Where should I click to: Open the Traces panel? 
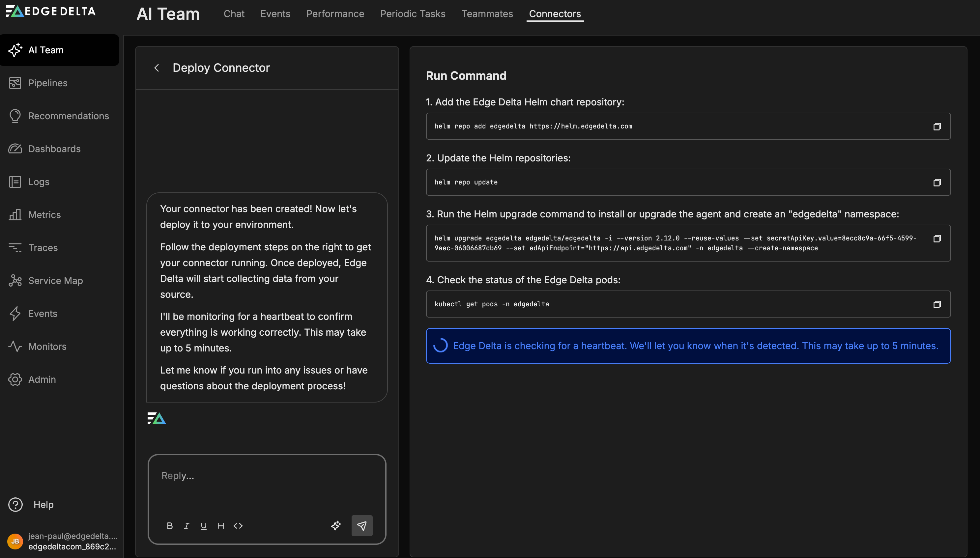pos(43,248)
